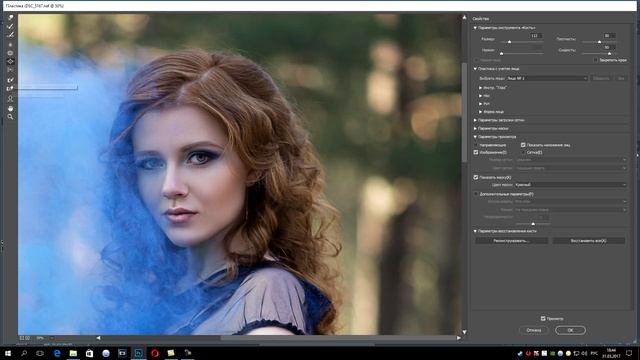Toggle the Show Mask checkbox

pos(476,177)
